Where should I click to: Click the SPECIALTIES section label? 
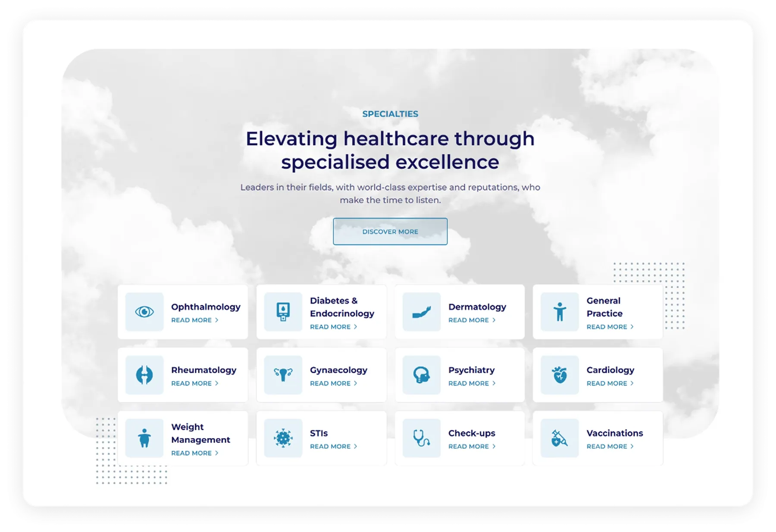coord(390,114)
